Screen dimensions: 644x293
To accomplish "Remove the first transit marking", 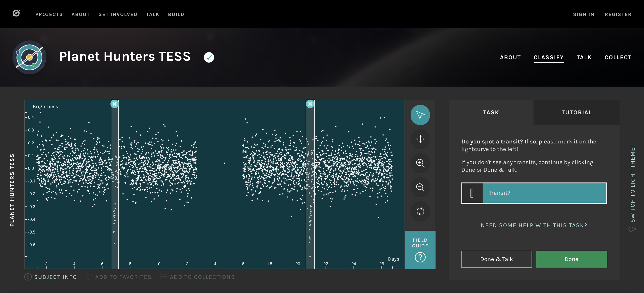I will point(115,104).
